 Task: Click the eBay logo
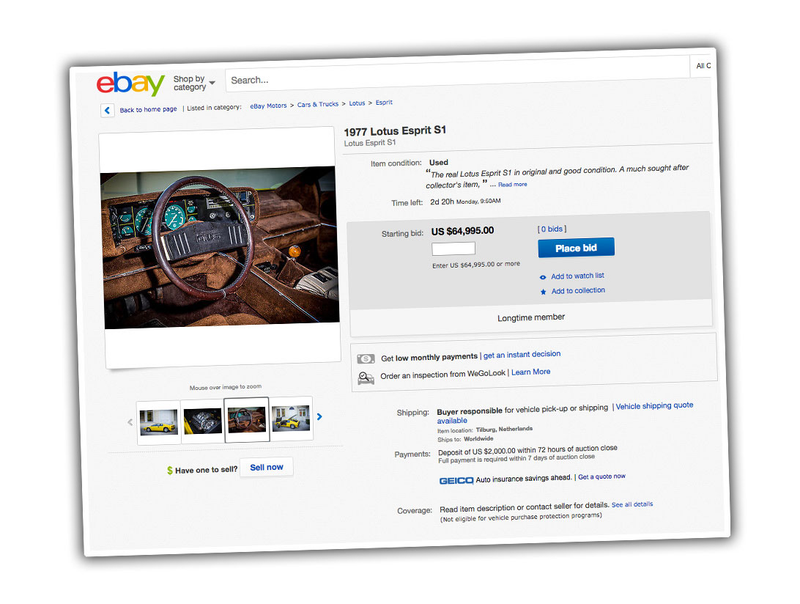[131, 83]
